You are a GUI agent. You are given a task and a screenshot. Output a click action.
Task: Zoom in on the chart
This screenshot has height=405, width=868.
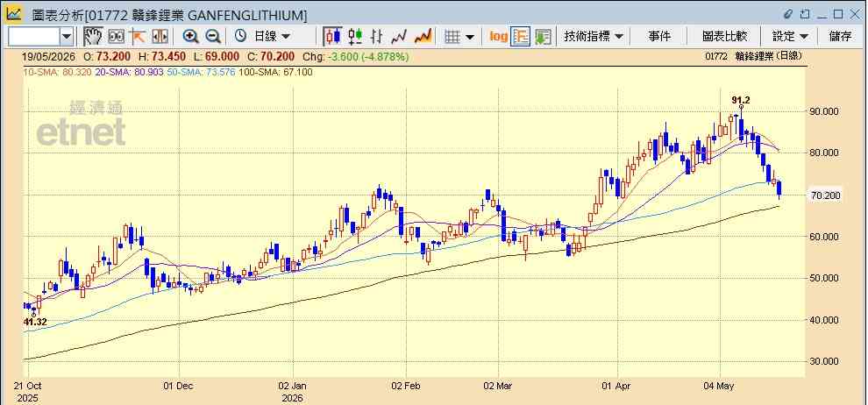click(191, 37)
